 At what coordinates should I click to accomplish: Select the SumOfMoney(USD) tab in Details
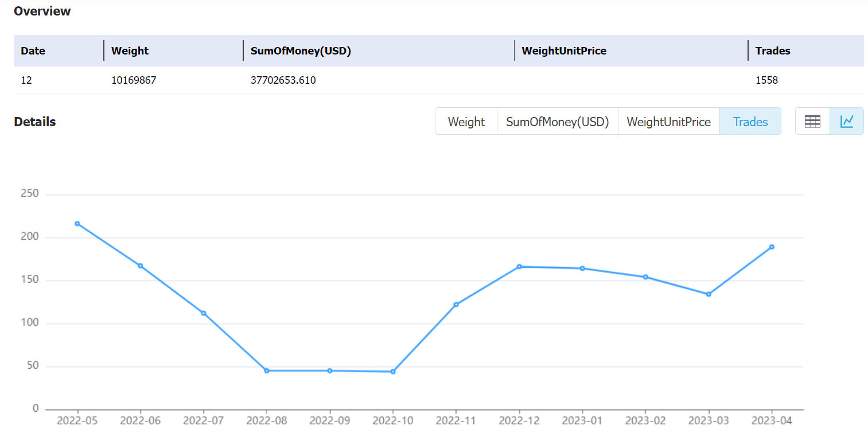click(557, 122)
